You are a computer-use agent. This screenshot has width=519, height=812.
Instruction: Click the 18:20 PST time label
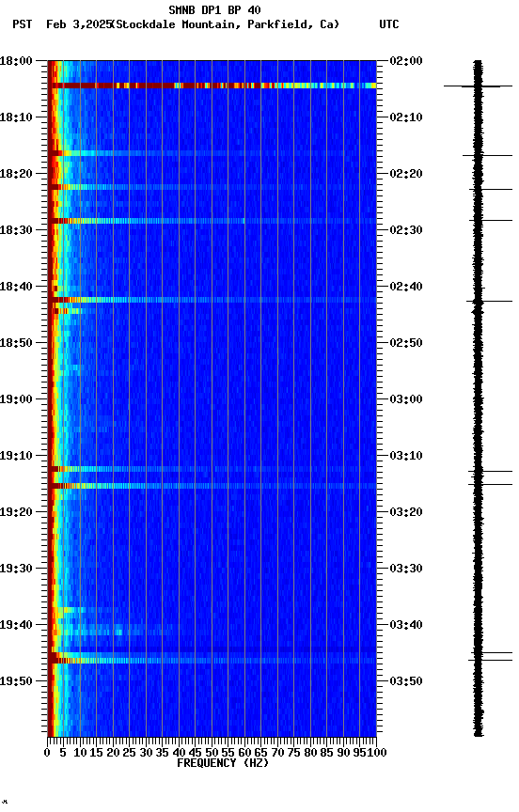[x=16, y=174]
